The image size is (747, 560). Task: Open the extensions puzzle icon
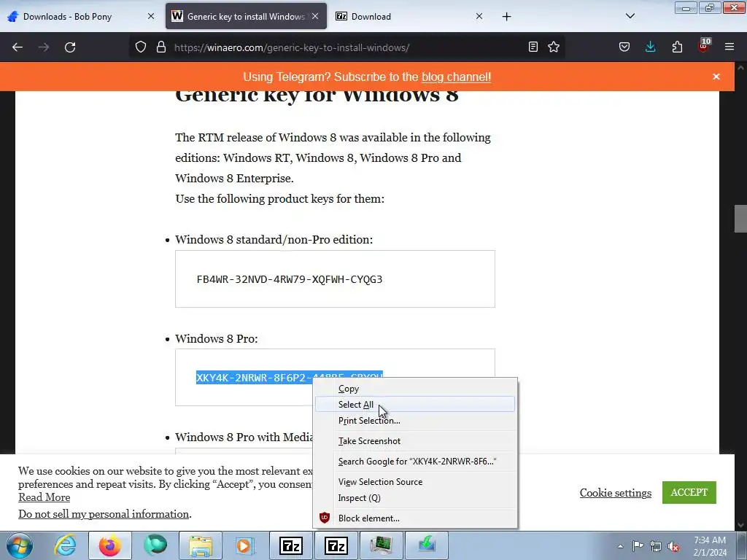pos(677,47)
